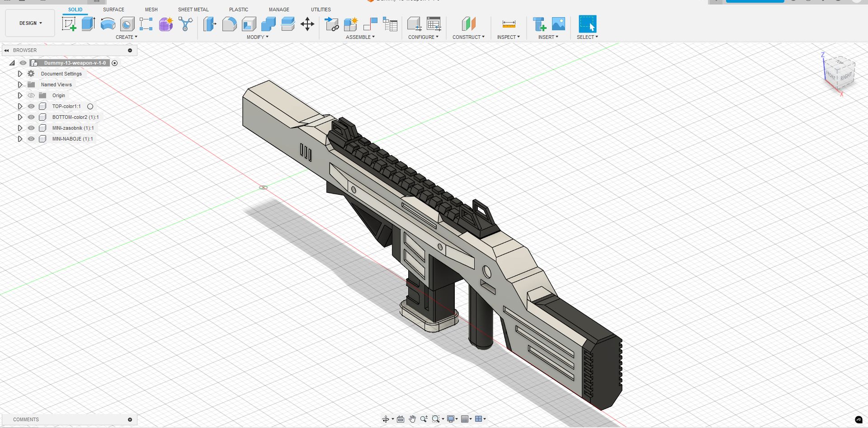Screen dimensions: 868x428
Task: Click the Look At icon
Action: (x=401, y=419)
